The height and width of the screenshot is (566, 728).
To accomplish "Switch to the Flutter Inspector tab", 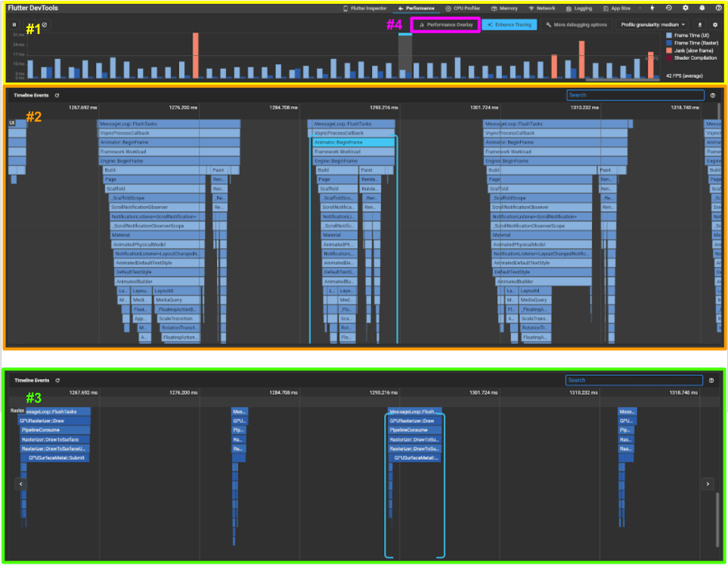I will pos(365,8).
